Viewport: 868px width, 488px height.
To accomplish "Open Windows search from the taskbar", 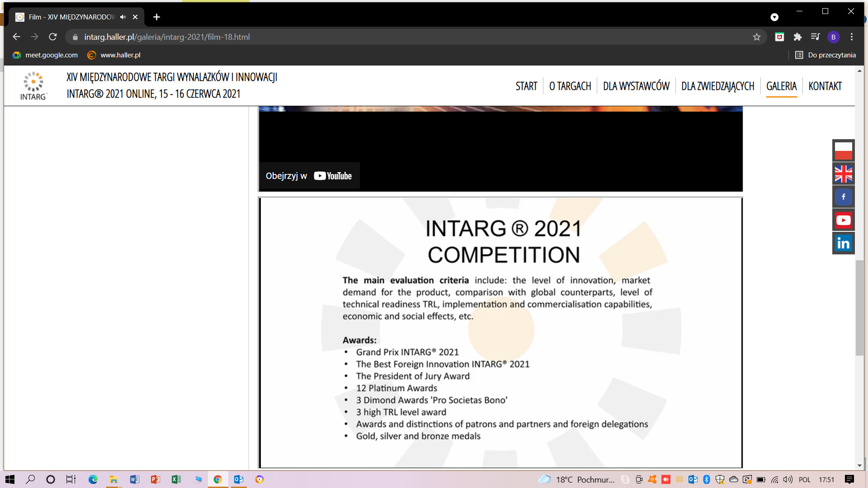I will (30, 479).
